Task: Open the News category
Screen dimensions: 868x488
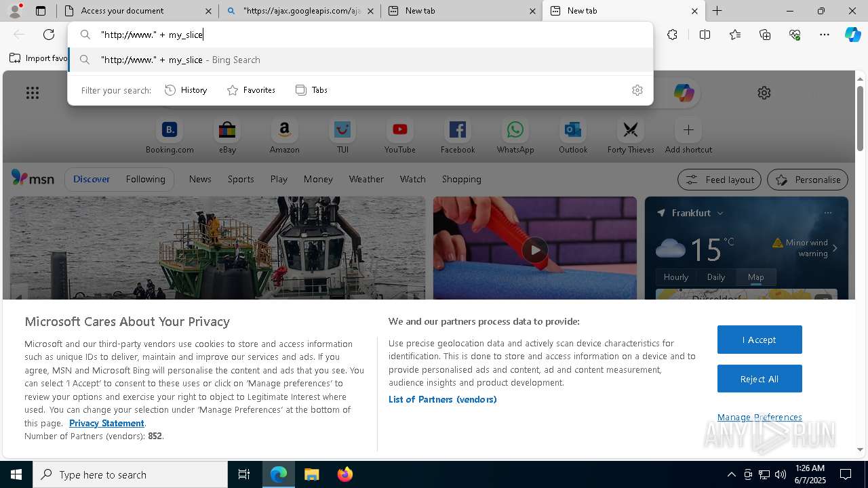Action: point(200,179)
